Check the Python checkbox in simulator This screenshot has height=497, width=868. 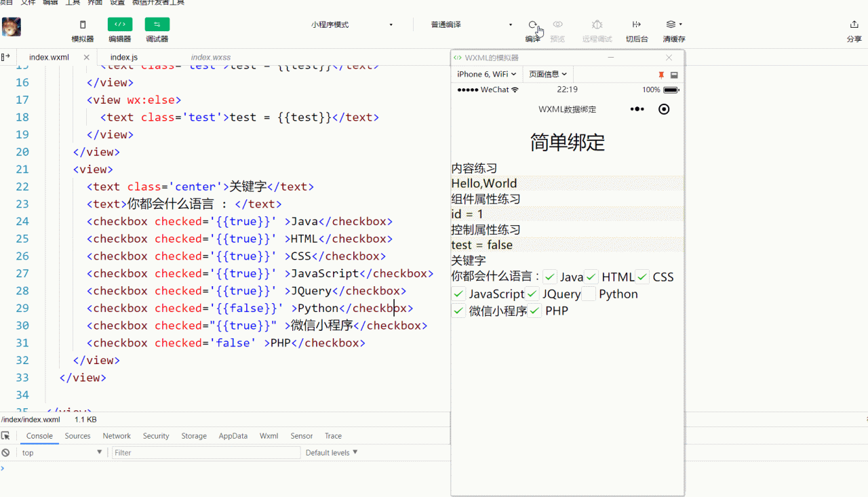589,294
